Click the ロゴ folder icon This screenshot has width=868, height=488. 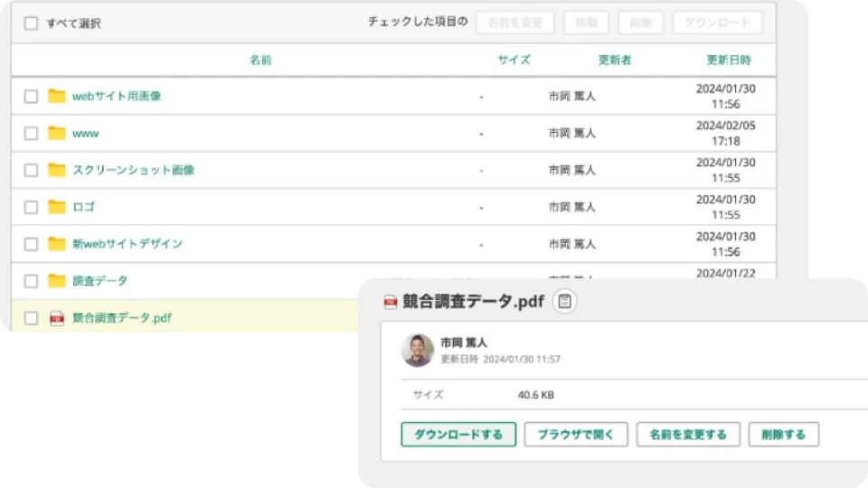click(x=56, y=207)
